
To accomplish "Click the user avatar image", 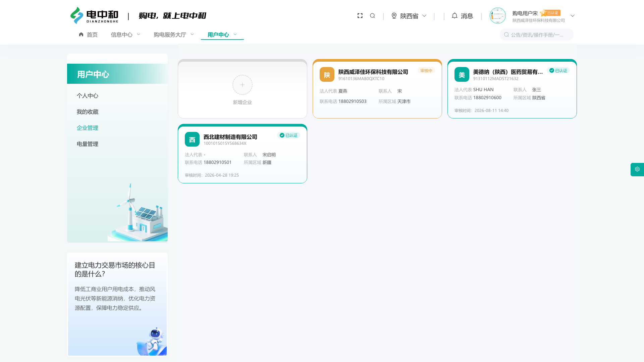I will click(497, 16).
